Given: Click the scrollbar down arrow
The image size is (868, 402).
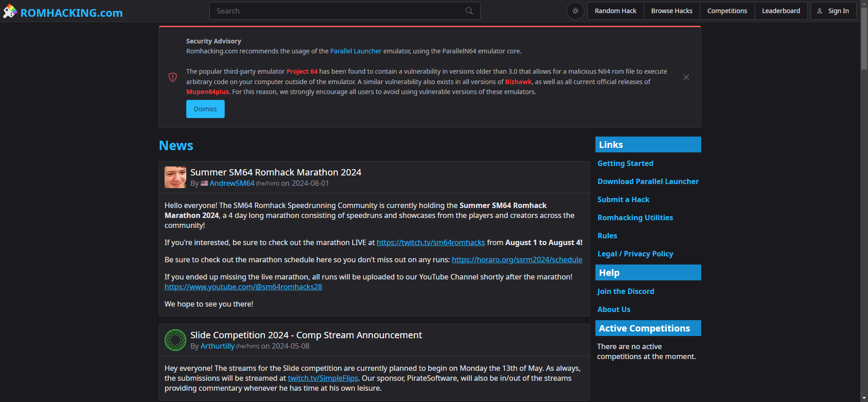Looking at the screenshot, I should [864, 398].
